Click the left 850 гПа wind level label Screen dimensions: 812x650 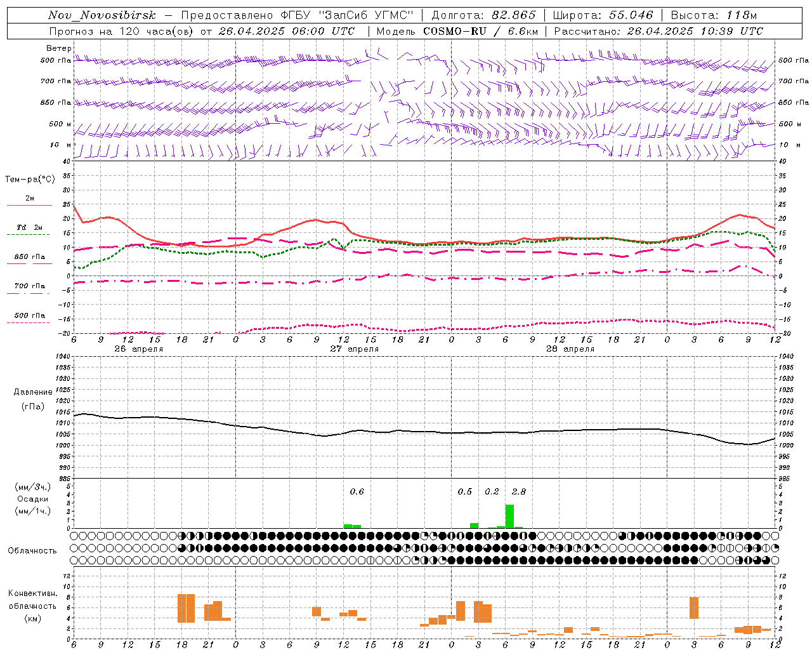click(x=56, y=102)
